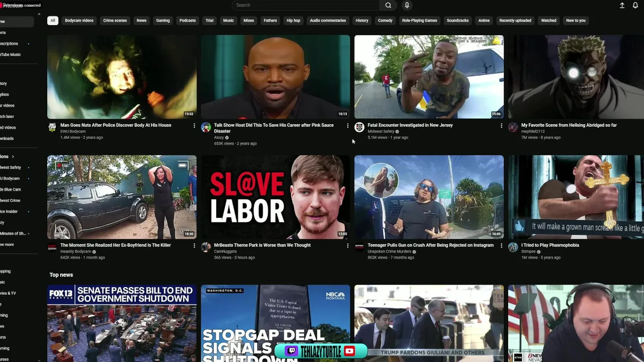Select the Music filter chip
The height and width of the screenshot is (362, 644).
pyautogui.click(x=228, y=21)
